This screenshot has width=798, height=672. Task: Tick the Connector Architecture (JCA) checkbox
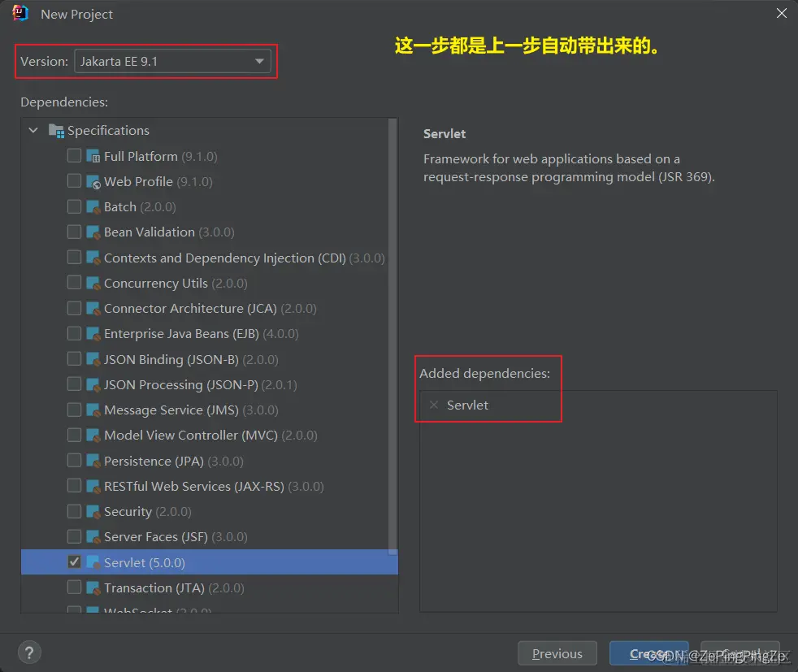click(74, 308)
